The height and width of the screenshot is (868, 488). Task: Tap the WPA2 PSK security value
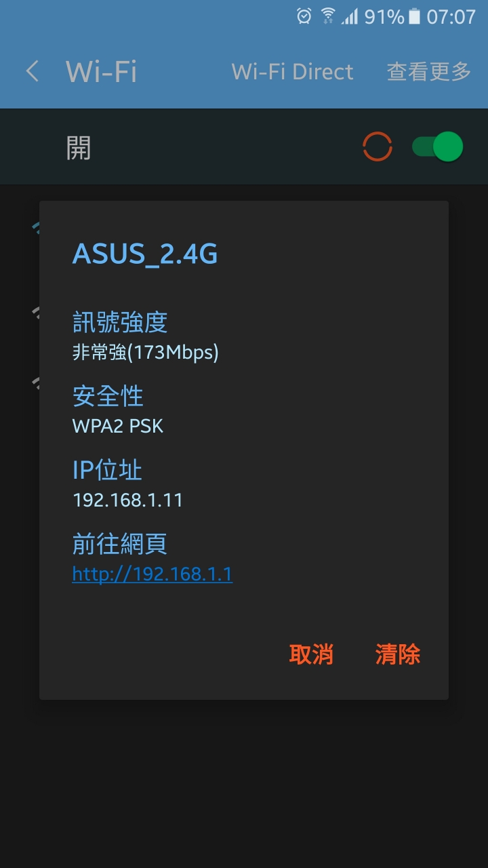click(x=118, y=427)
